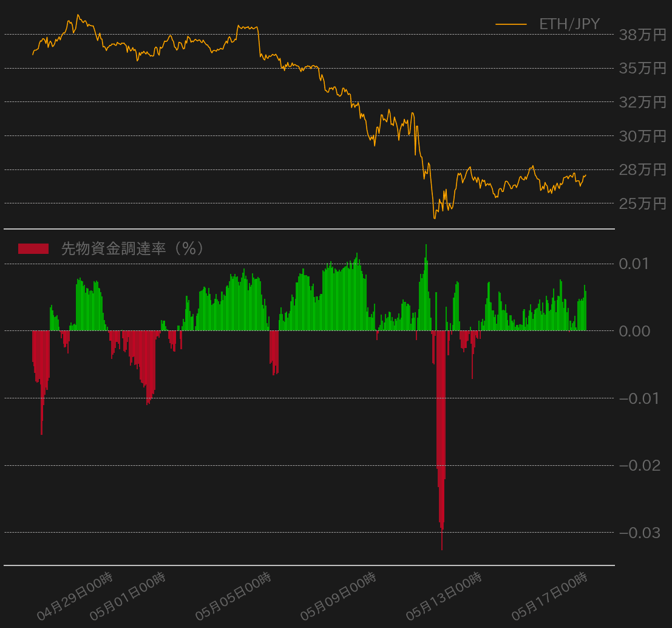Pick the 30万円 price axis label
This screenshot has width=672, height=628.
pyautogui.click(x=642, y=136)
